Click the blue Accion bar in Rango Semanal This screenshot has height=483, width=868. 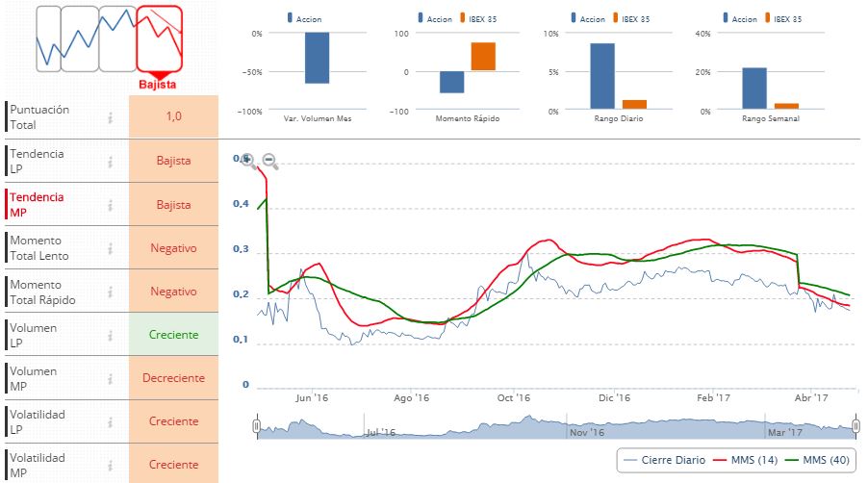(x=754, y=88)
